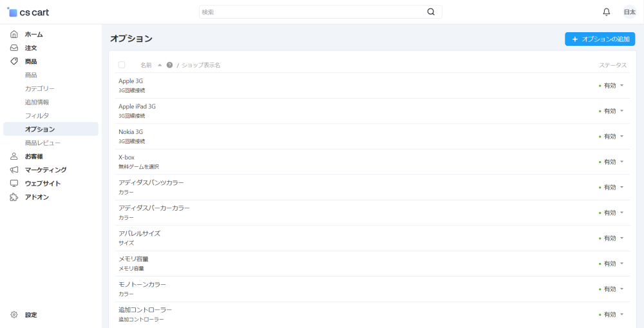Click the ウェブサイト monitor icon

click(x=14, y=183)
